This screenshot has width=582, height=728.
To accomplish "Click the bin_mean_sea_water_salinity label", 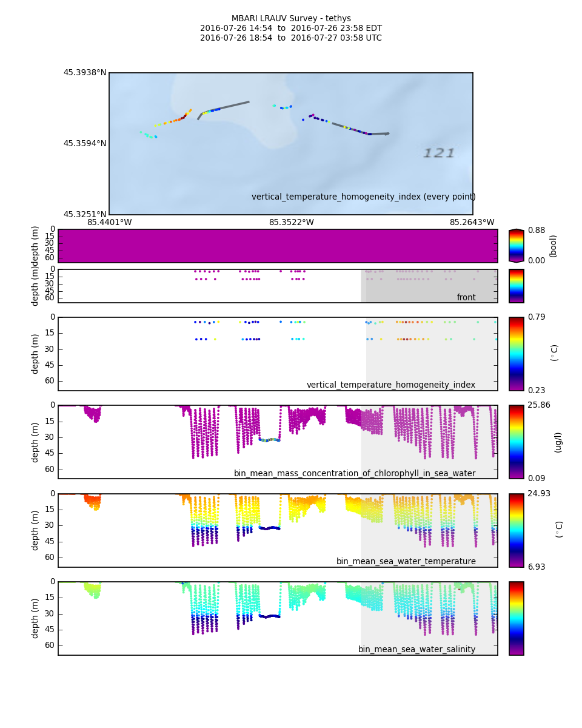I will point(416,649).
